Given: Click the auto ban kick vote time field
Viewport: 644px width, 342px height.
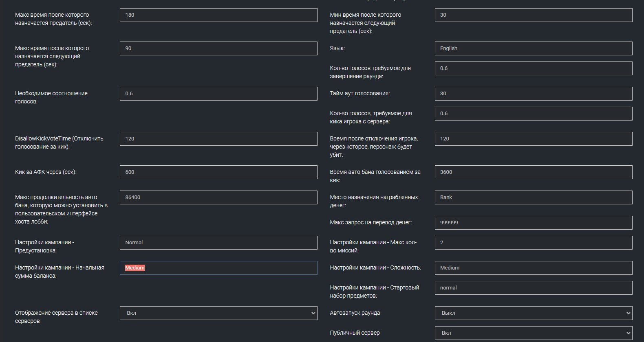Looking at the screenshot, I should 533,172.
